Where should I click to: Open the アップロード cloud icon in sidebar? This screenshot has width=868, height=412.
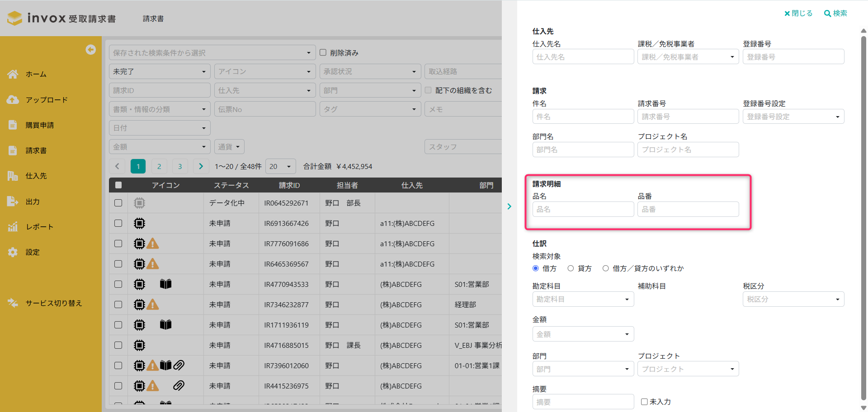pos(13,100)
